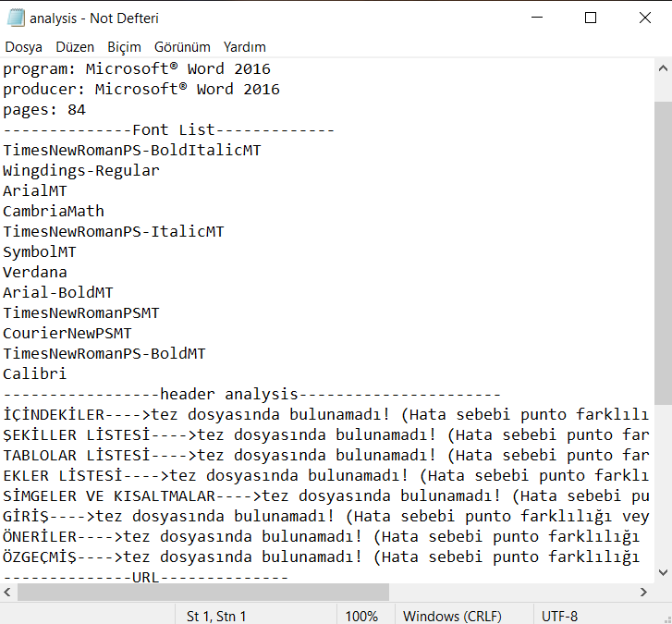Click the TABLOLAR LİSTESİ error line

pos(325,456)
